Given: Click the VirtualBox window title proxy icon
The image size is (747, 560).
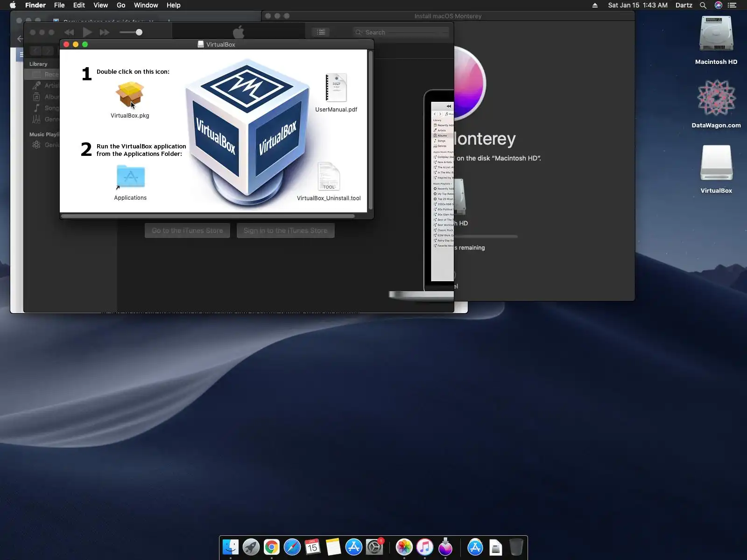Looking at the screenshot, I should (201, 44).
